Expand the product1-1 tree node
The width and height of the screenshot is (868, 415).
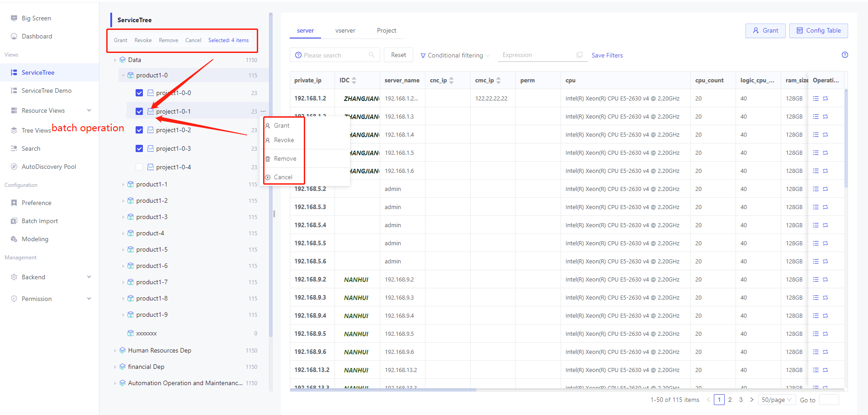[123, 185]
